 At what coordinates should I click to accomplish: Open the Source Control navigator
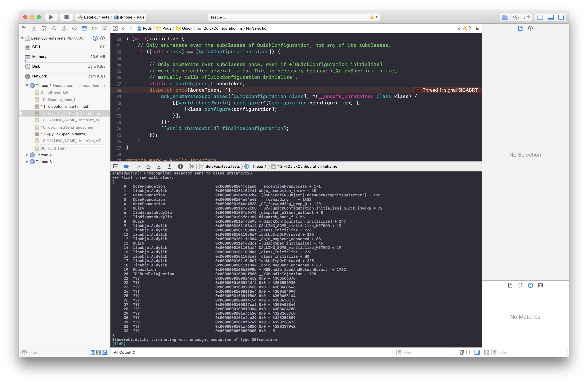point(34,28)
